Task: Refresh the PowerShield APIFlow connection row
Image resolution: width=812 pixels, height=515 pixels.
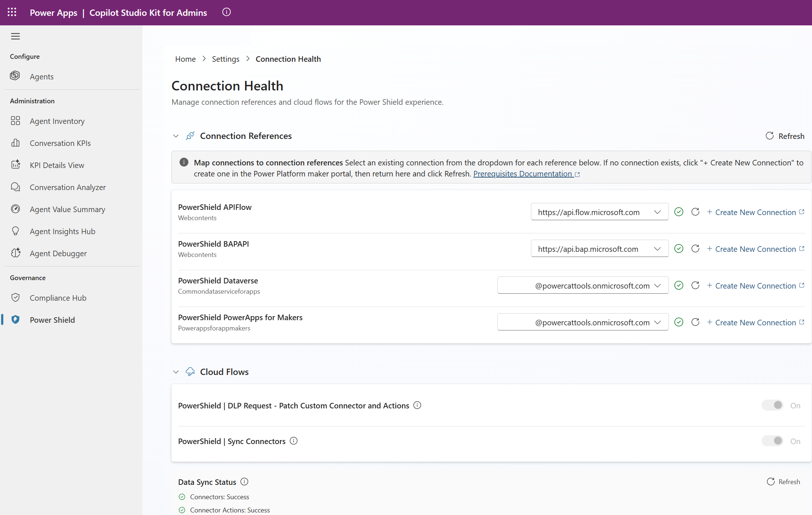Action: [695, 212]
